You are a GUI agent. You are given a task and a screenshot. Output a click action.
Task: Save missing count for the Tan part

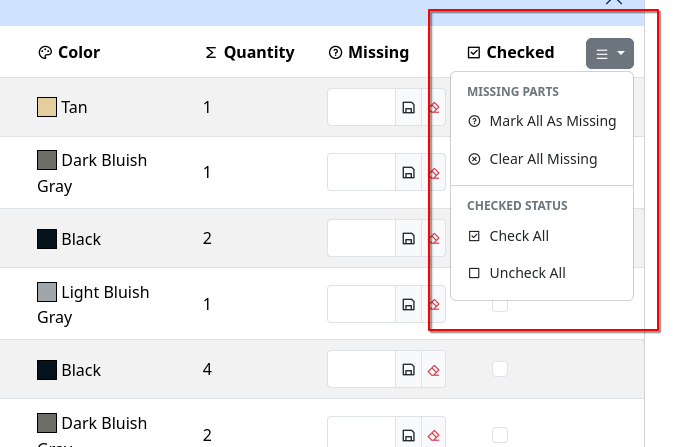coord(408,107)
